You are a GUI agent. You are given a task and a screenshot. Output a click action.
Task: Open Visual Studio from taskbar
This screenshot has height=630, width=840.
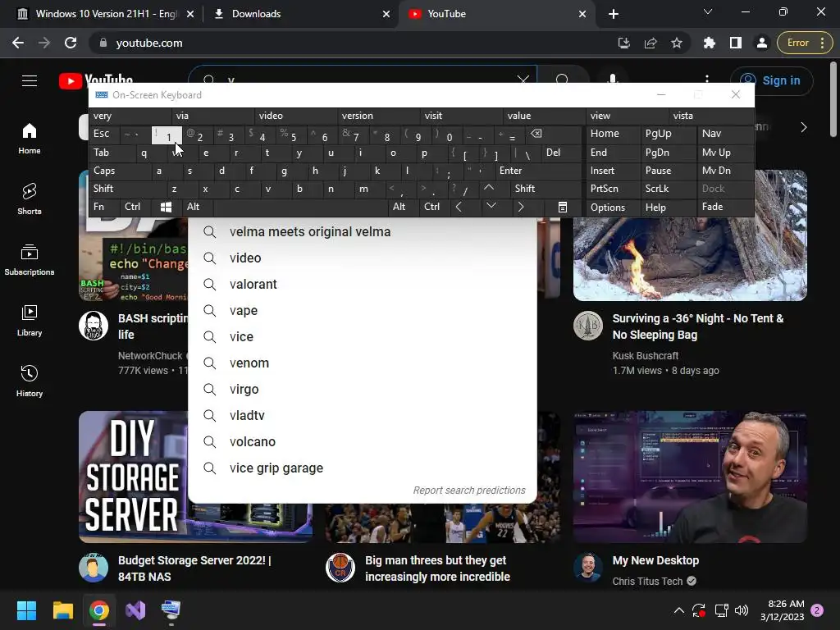135,610
